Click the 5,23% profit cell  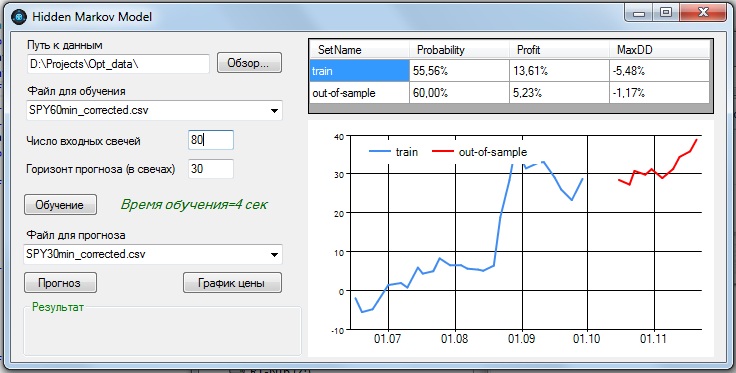click(560, 93)
